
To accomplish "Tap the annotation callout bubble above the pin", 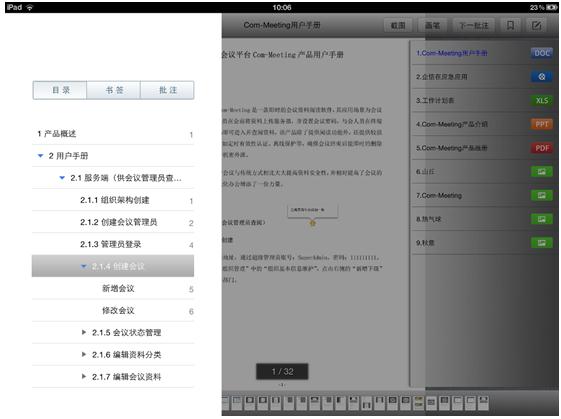I will (312, 210).
